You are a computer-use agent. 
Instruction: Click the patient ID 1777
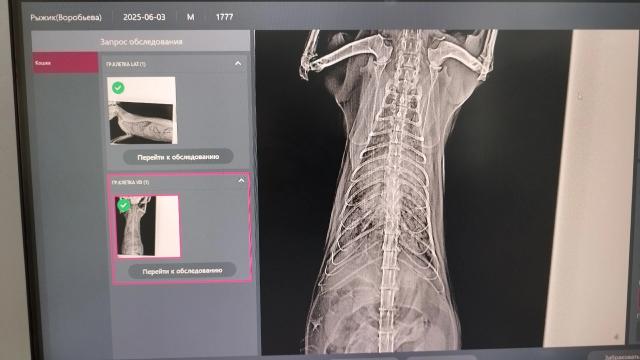point(224,17)
